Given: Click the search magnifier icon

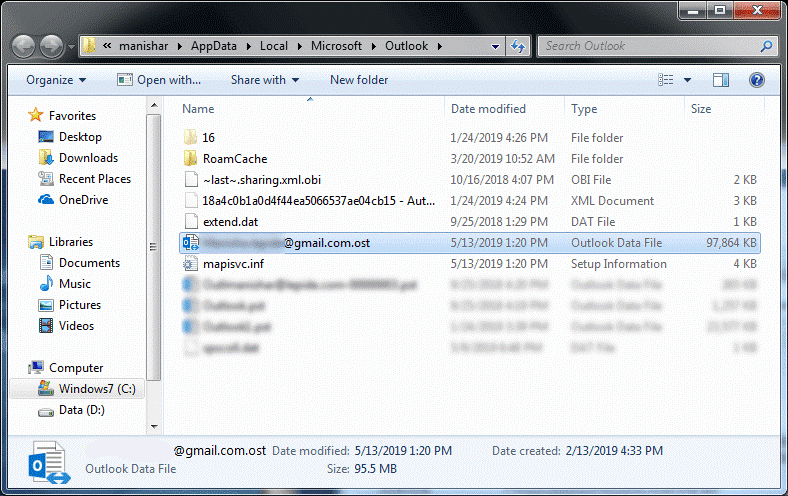Looking at the screenshot, I should 766,46.
